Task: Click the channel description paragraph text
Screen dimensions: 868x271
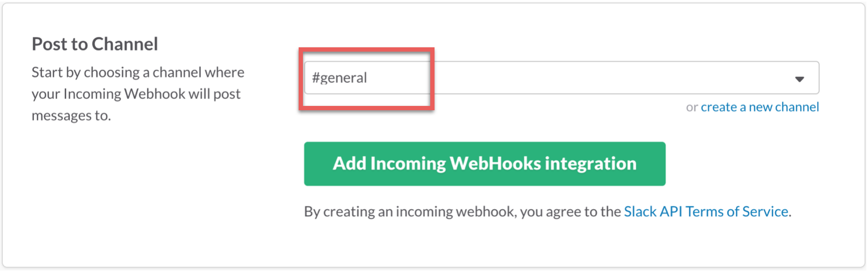Action: click(x=138, y=94)
